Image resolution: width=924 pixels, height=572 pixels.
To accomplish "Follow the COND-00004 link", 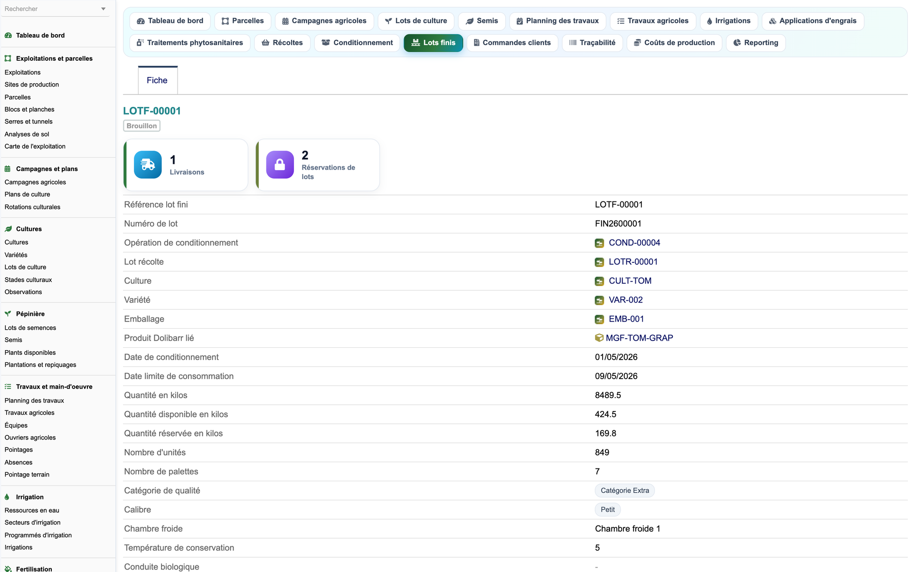I will point(634,243).
